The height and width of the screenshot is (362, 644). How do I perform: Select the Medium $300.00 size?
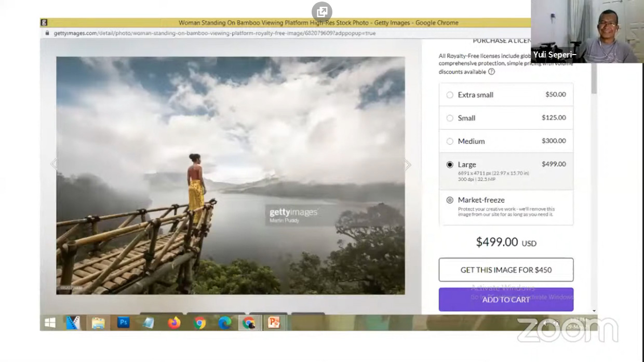pyautogui.click(x=450, y=141)
